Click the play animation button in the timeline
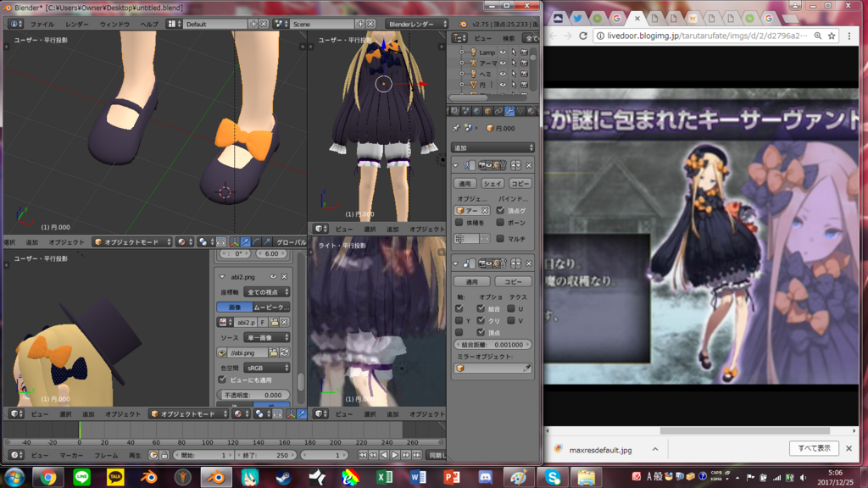 [395, 455]
